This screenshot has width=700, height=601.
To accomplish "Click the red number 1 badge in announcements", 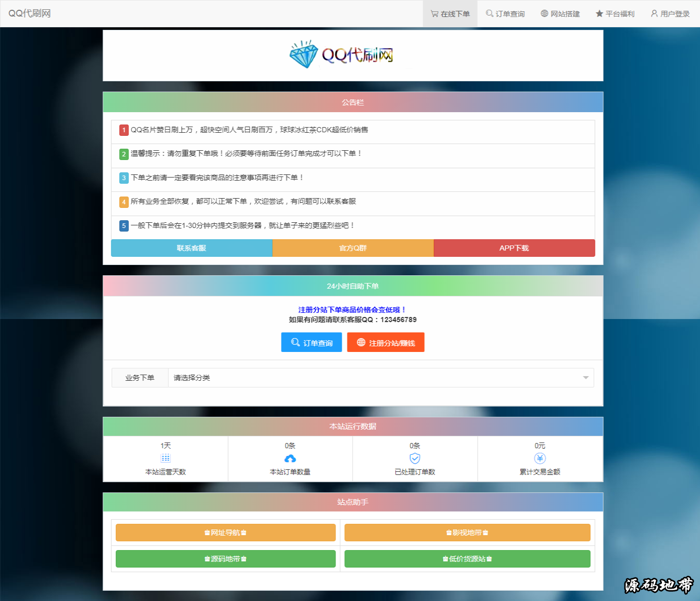I will 124,130.
